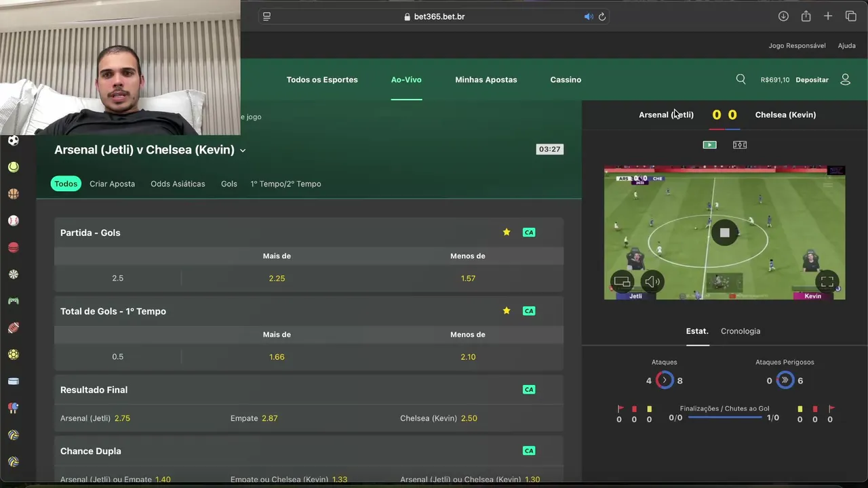Click CA badge on Chance Dupla
The height and width of the screenshot is (488, 868).
tap(529, 451)
